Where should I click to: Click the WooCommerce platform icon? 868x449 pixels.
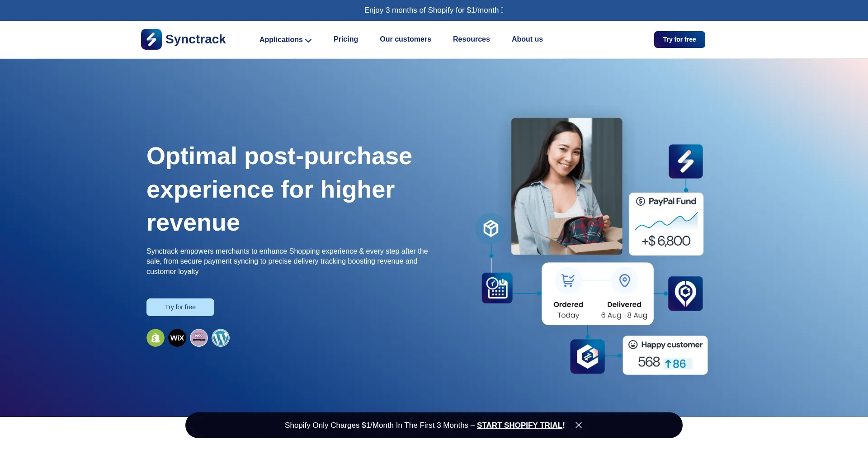click(199, 338)
